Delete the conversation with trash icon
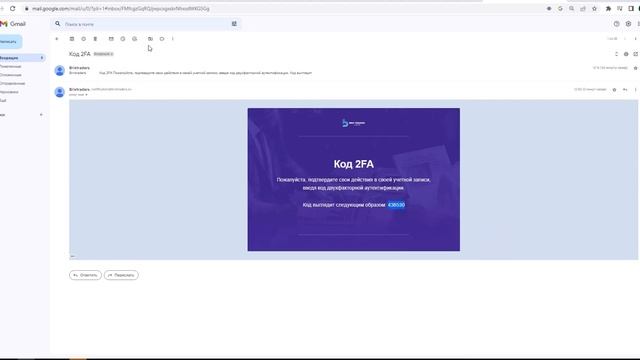Screen dimensions: 640x360 [95, 39]
